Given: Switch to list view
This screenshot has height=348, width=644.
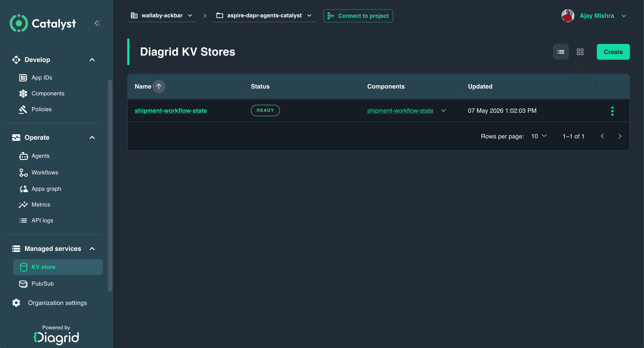Looking at the screenshot, I should 561,52.
